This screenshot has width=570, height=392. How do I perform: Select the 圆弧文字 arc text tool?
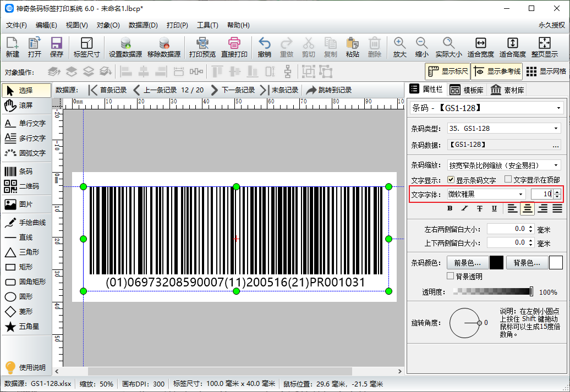click(x=26, y=153)
